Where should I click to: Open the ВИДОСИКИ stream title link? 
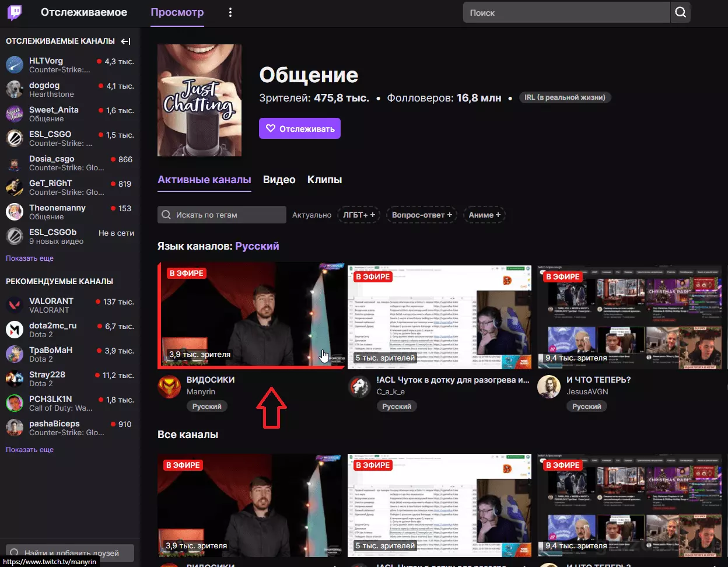pyautogui.click(x=211, y=380)
